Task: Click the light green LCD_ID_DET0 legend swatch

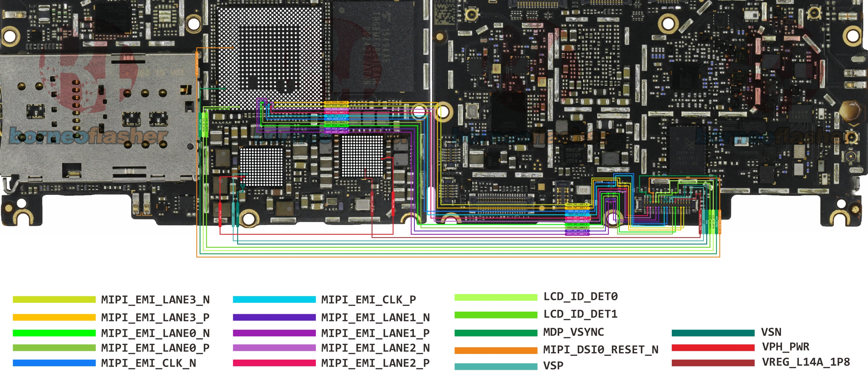Action: (x=496, y=297)
